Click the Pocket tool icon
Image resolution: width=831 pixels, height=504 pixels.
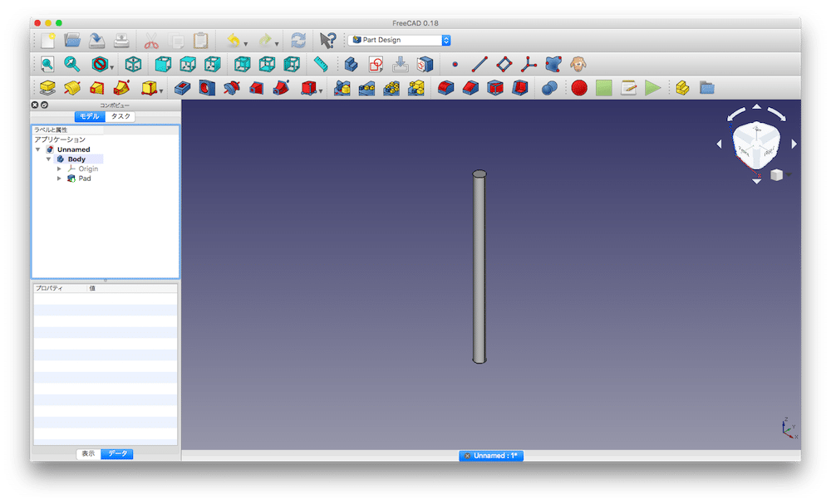point(183,87)
